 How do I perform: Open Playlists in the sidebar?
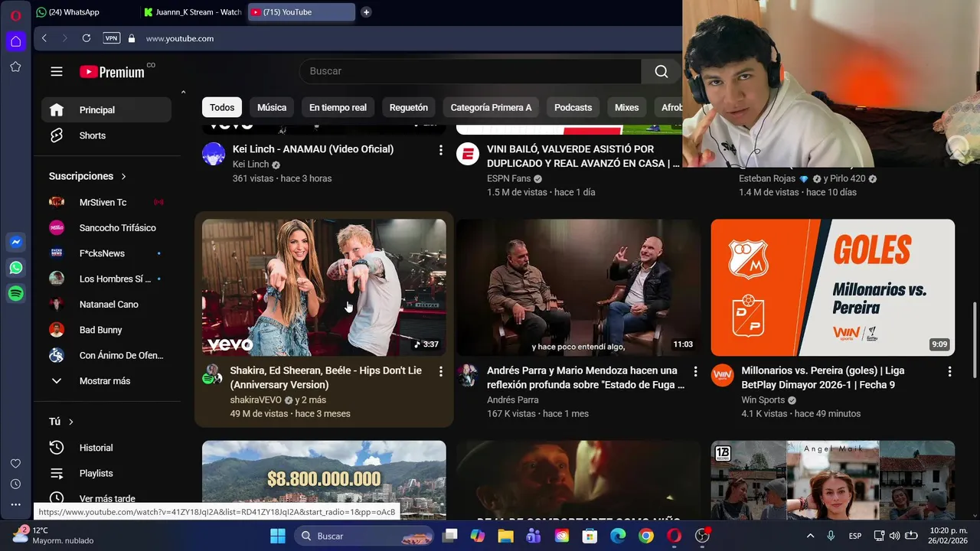pos(106,473)
